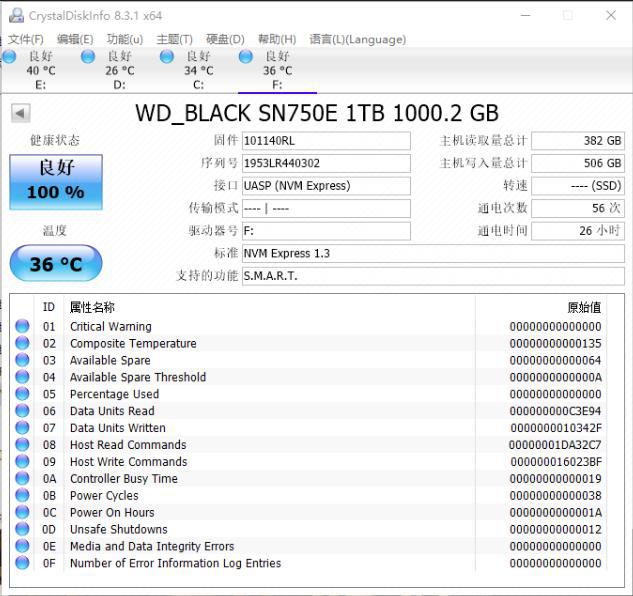Click the status orb of Power Cycles row
Screen dimensions: 633x596
point(22,495)
